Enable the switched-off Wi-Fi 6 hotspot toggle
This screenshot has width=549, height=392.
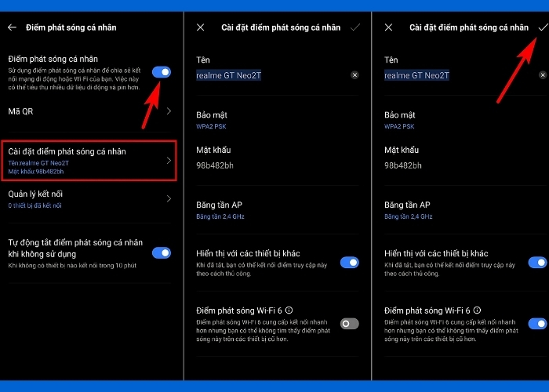350,323
